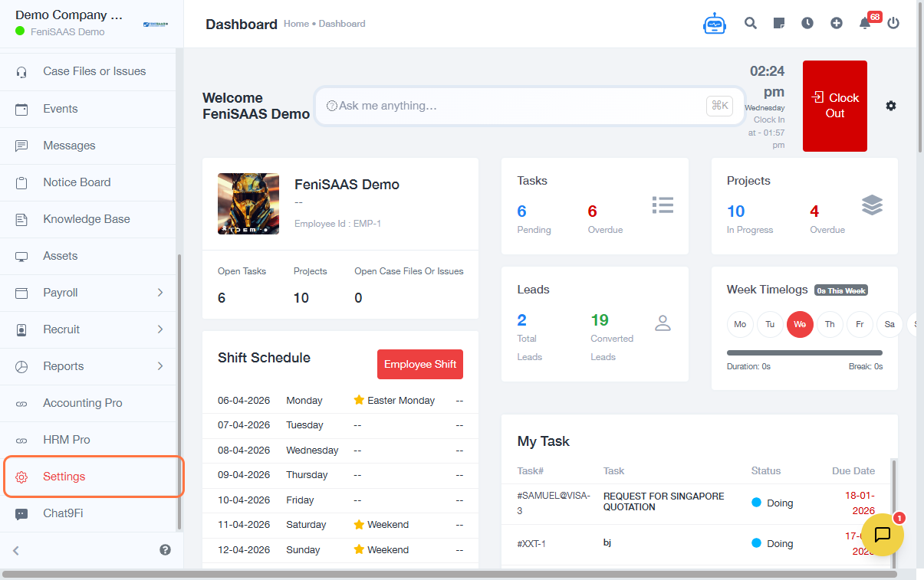This screenshot has height=580, width=924.
Task: Expand the Reports section
Action: (x=90, y=366)
